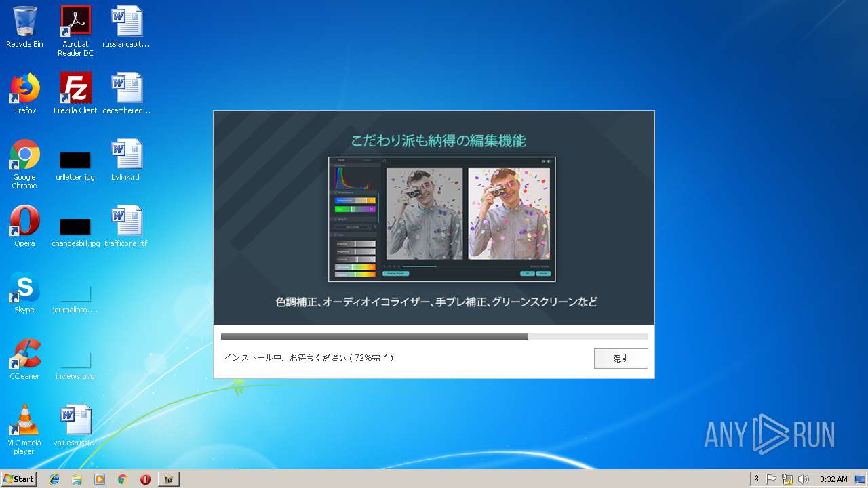Click the 3:32 AM clock

point(833,479)
